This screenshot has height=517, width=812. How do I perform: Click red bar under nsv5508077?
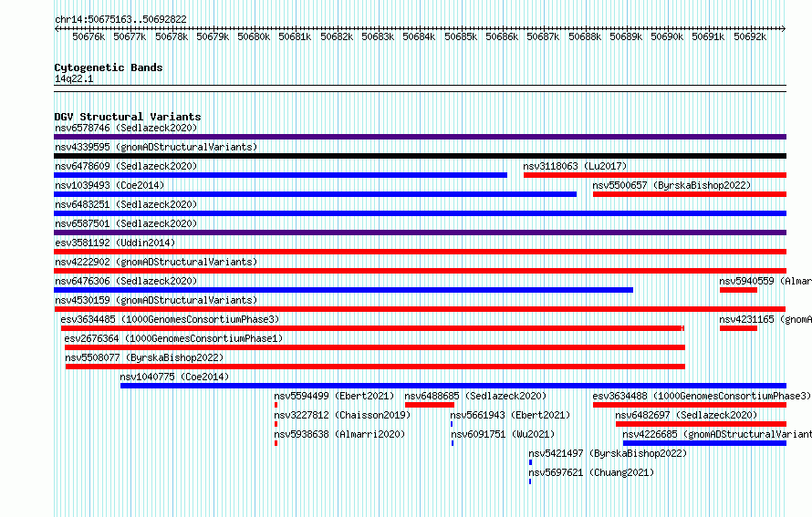pos(376,367)
